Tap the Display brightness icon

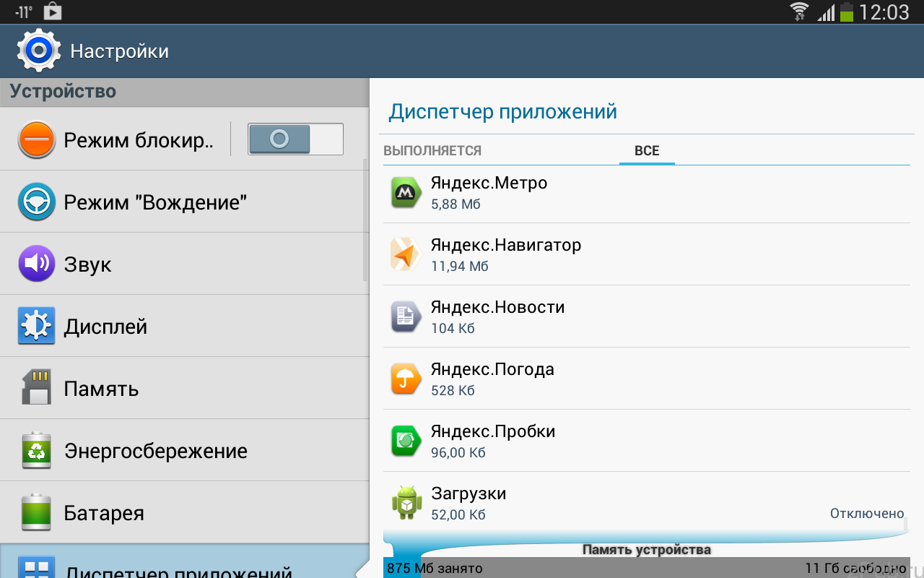pyautogui.click(x=36, y=326)
